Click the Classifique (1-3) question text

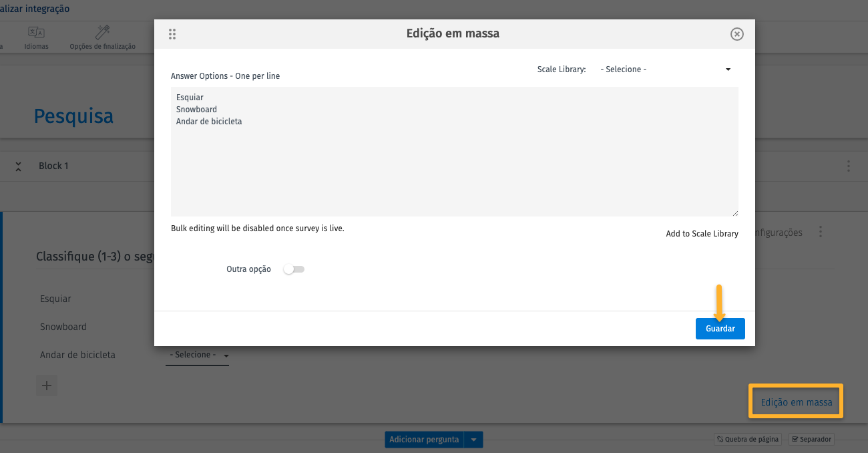pyautogui.click(x=95, y=257)
